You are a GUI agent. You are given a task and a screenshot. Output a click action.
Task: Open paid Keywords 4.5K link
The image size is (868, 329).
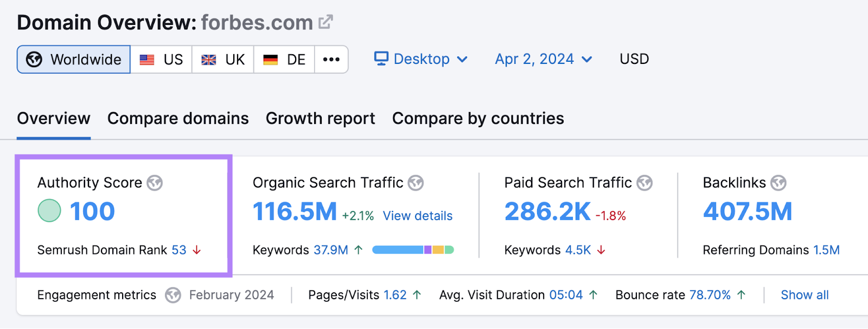(x=578, y=250)
